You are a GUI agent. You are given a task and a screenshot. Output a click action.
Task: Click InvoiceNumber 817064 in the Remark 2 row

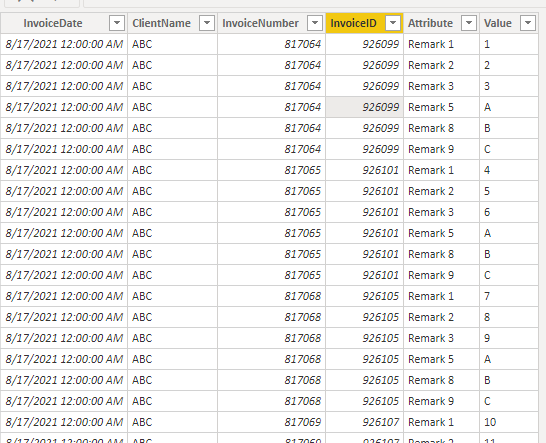pyautogui.click(x=272, y=65)
